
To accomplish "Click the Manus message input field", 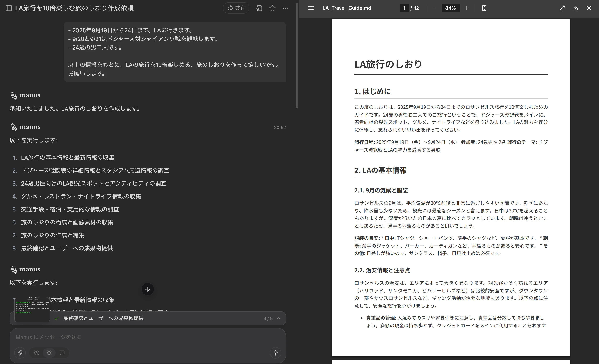I will click(148, 337).
